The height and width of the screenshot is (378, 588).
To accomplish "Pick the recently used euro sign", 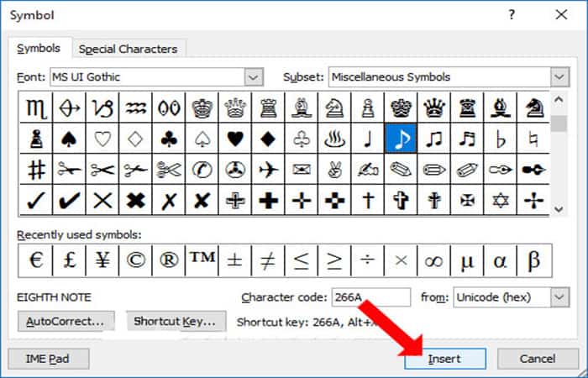I will coord(36,260).
